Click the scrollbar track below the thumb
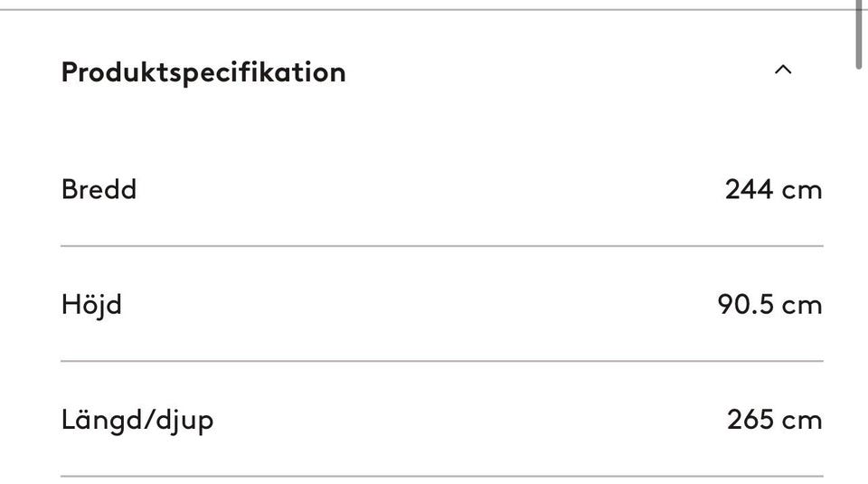 point(860,271)
